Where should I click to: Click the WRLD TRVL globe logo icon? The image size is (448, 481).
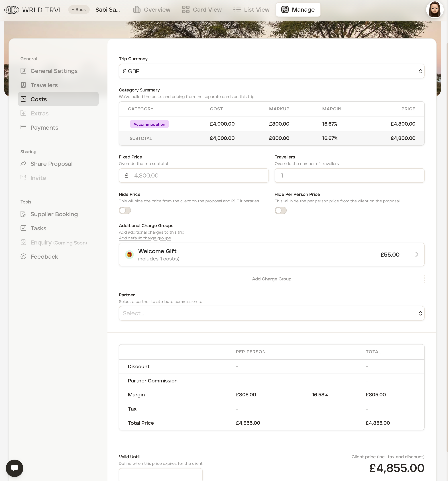[12, 10]
